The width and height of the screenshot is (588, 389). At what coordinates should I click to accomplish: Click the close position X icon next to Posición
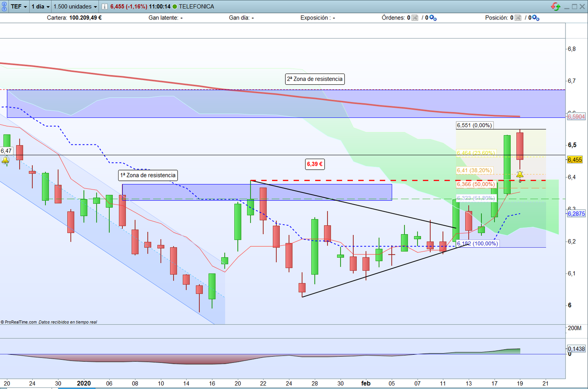click(x=518, y=18)
